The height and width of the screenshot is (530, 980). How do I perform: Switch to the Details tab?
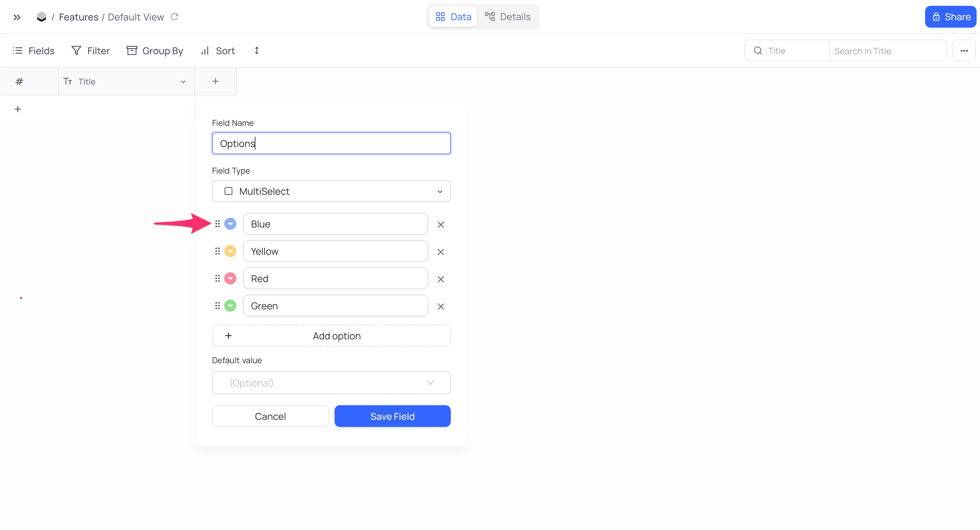pyautogui.click(x=507, y=17)
